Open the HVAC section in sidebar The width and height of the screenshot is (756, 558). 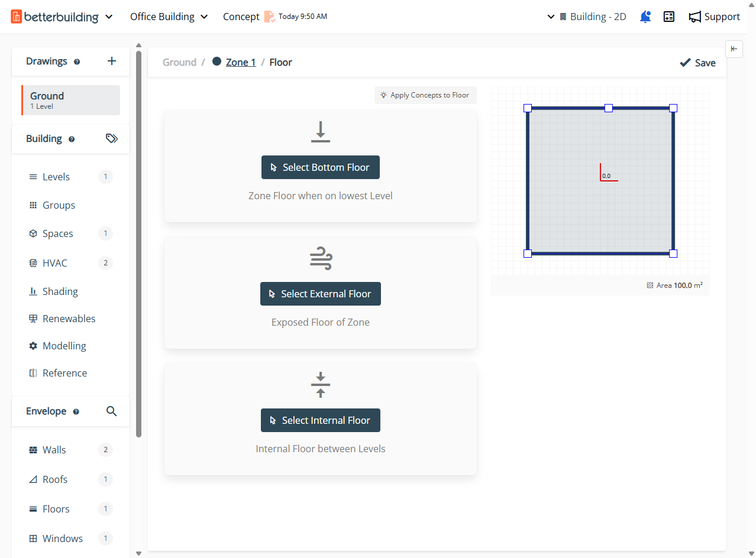55,263
